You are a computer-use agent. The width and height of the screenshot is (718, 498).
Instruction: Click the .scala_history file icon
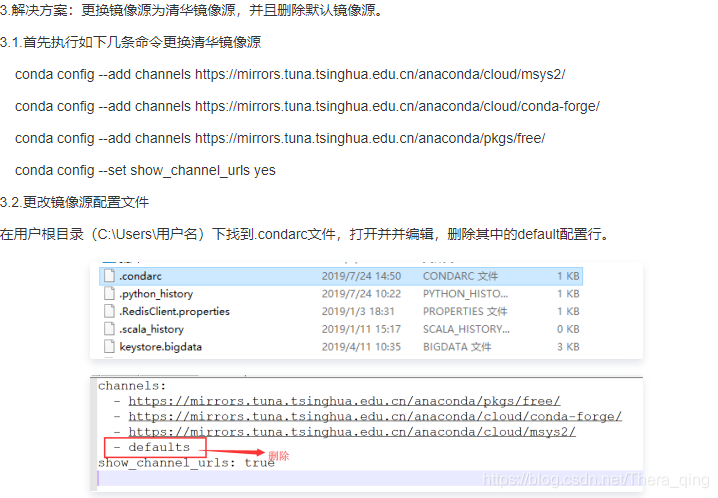point(109,329)
